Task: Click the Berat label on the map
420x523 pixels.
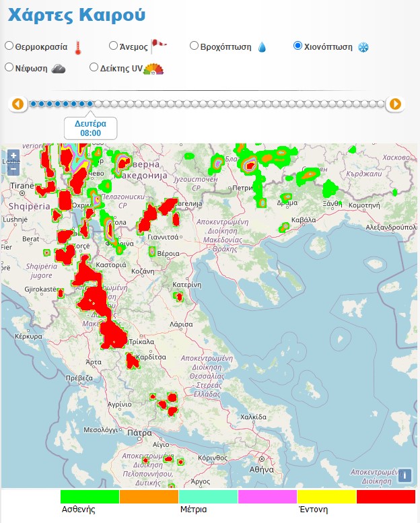Action: click(31, 239)
